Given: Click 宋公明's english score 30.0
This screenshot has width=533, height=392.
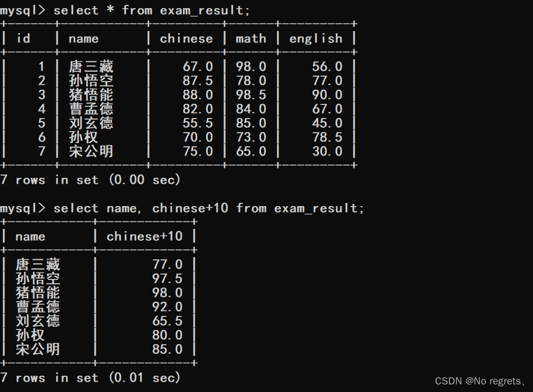Looking at the screenshot, I should (x=327, y=152).
